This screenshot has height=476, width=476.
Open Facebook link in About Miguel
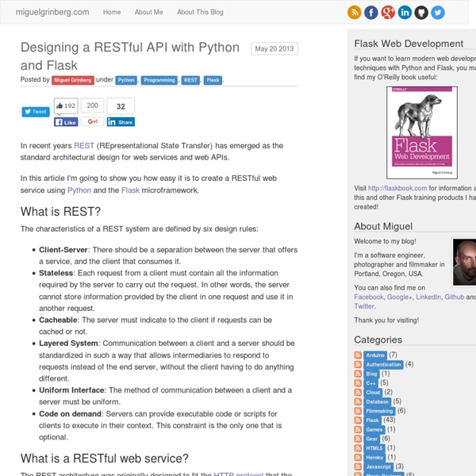[369, 297]
